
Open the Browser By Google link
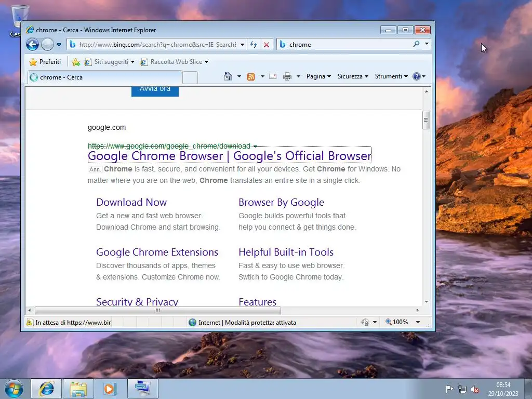point(281,202)
